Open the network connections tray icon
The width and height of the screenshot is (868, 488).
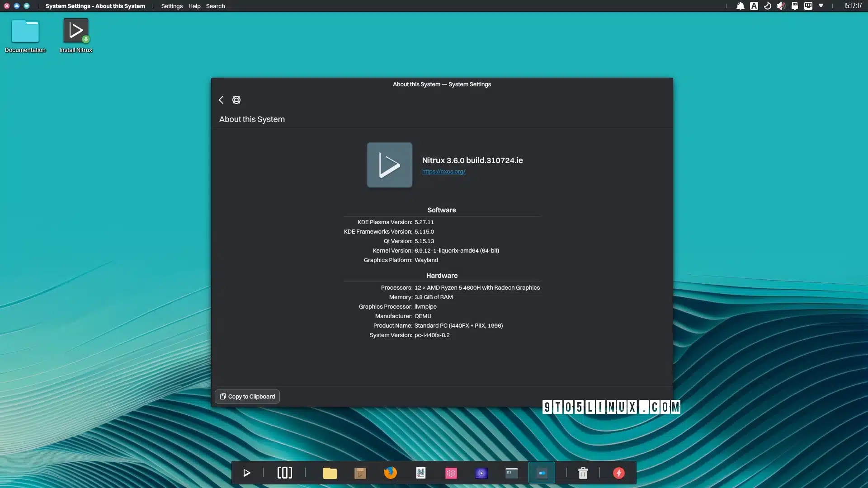pos(808,6)
